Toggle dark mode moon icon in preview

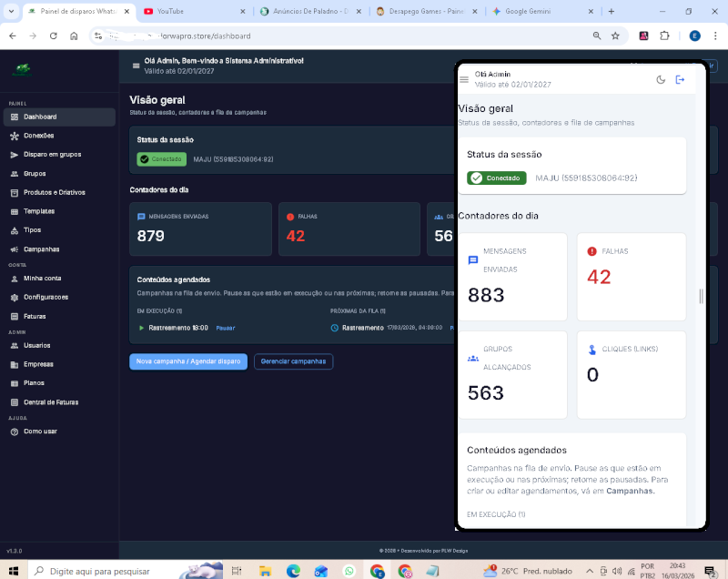tap(661, 80)
